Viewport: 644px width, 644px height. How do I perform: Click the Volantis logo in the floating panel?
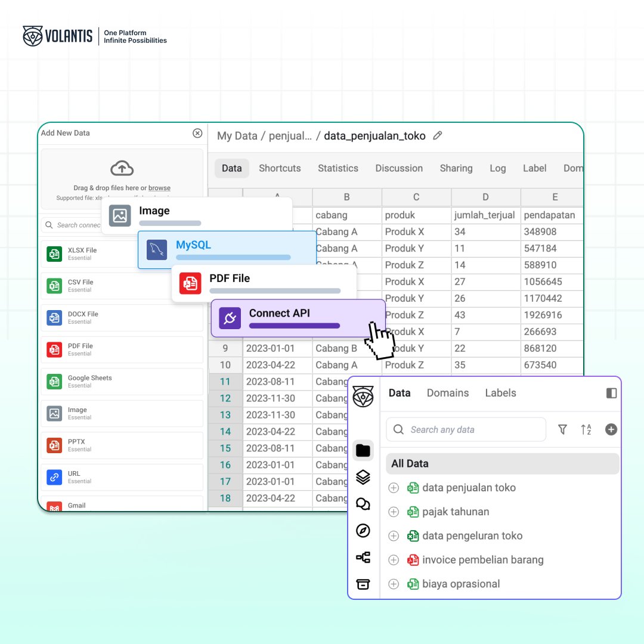363,397
